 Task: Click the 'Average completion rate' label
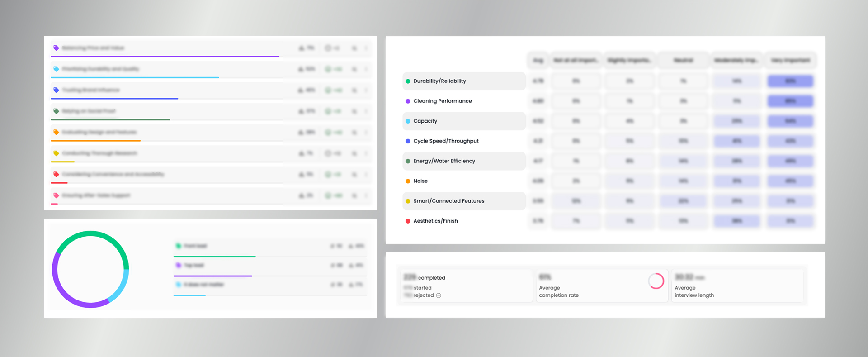coord(559,291)
